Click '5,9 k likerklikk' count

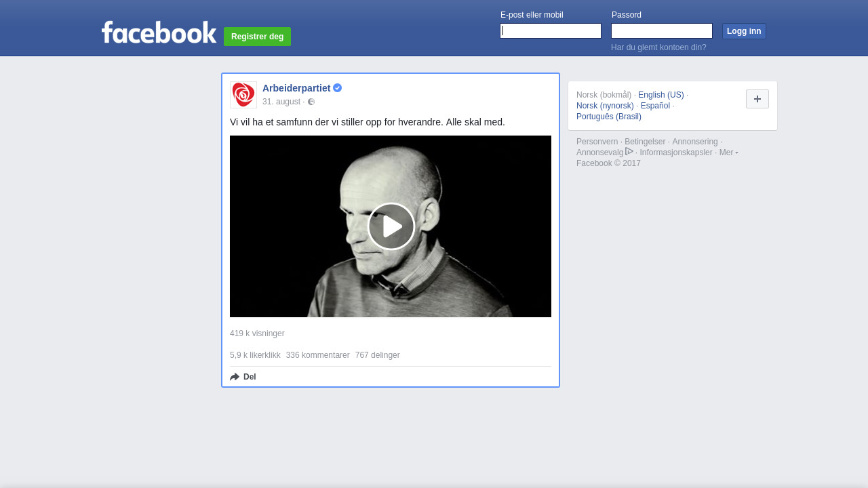255,355
